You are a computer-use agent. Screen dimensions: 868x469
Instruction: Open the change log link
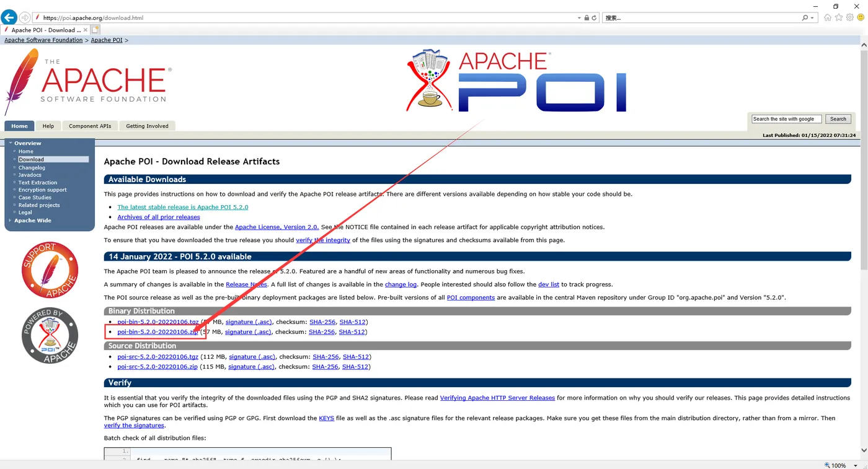click(x=401, y=284)
